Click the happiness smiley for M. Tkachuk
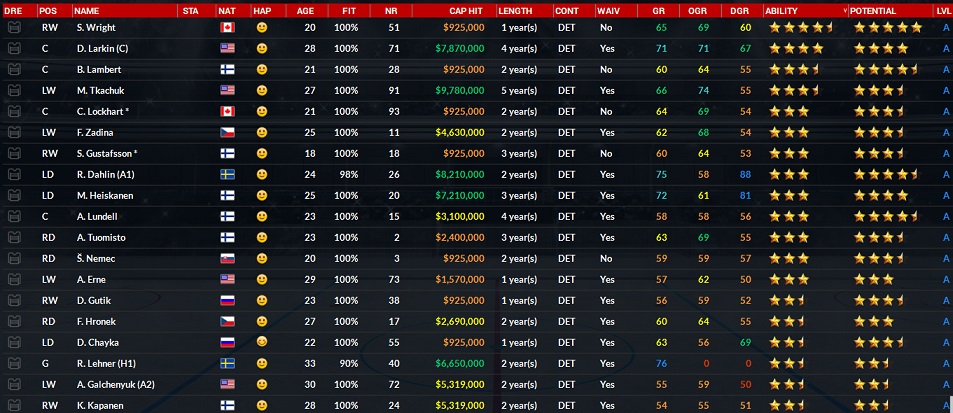Screen dimensions: 953x413 coord(262,90)
